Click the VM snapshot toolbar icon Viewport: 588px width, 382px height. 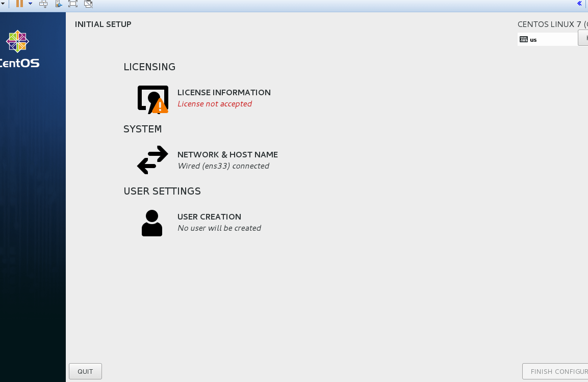pyautogui.click(x=59, y=4)
